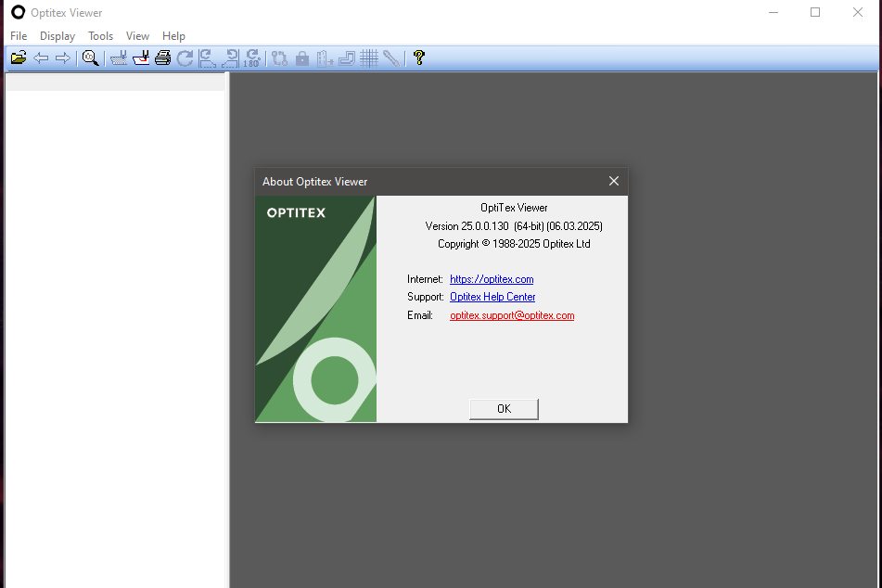Click the padlock icon in toolbar
The width and height of the screenshot is (882, 588).
click(302, 58)
